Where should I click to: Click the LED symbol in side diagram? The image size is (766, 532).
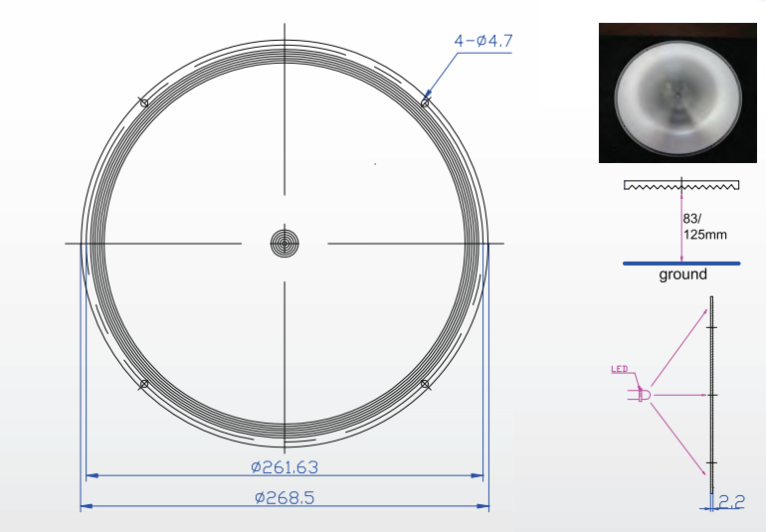click(x=640, y=394)
